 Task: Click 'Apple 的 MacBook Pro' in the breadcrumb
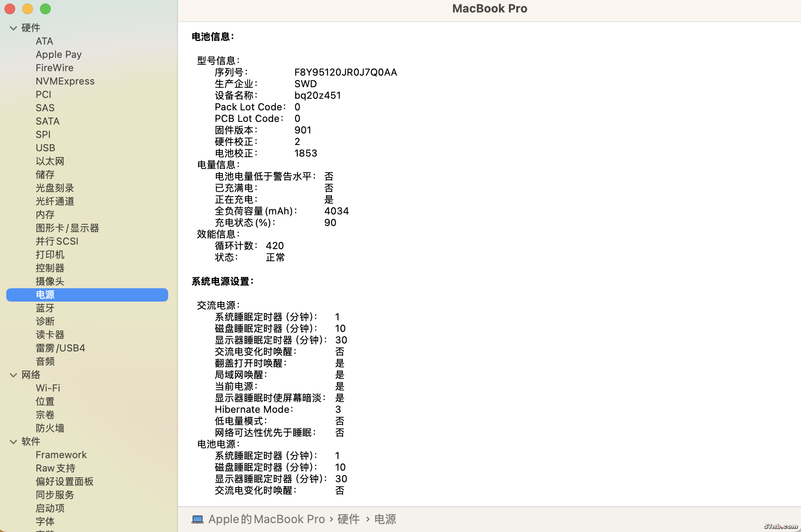pos(267,519)
